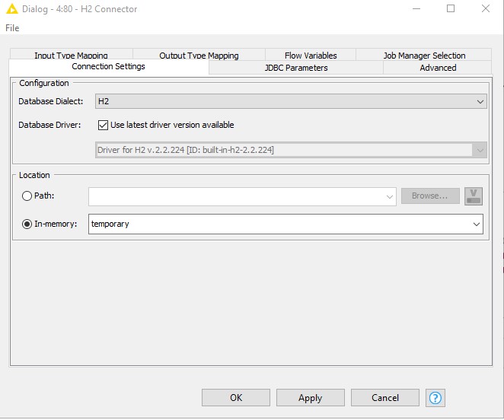Toggle Use latest driver version available

(104, 125)
